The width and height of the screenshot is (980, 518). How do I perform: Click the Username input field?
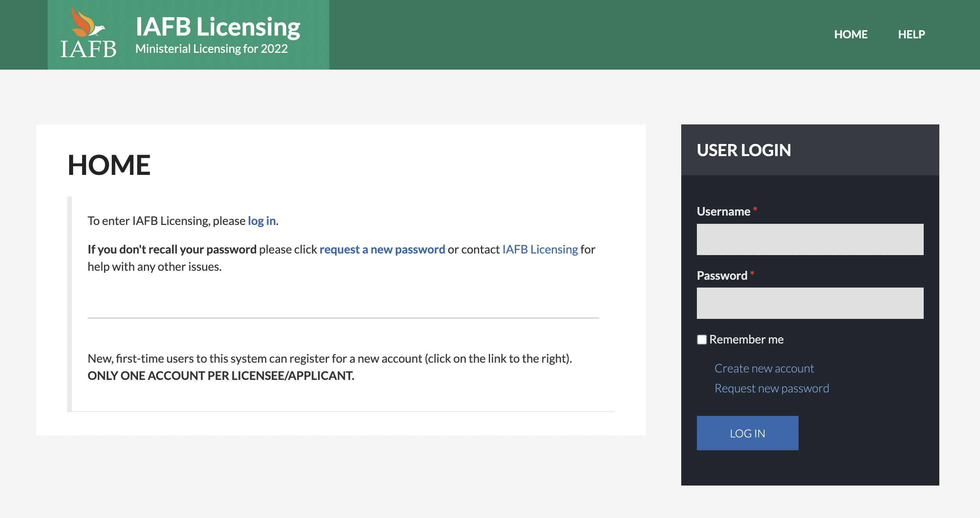pyautogui.click(x=809, y=239)
